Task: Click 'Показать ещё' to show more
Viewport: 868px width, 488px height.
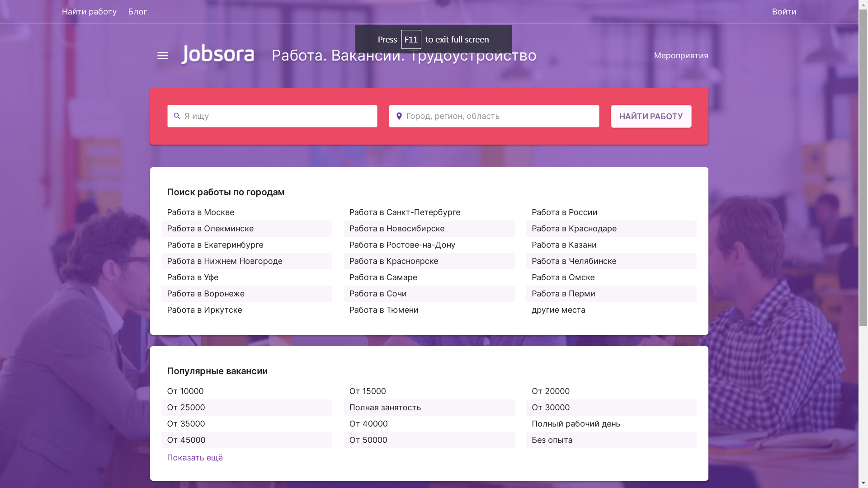Action: pos(195,458)
